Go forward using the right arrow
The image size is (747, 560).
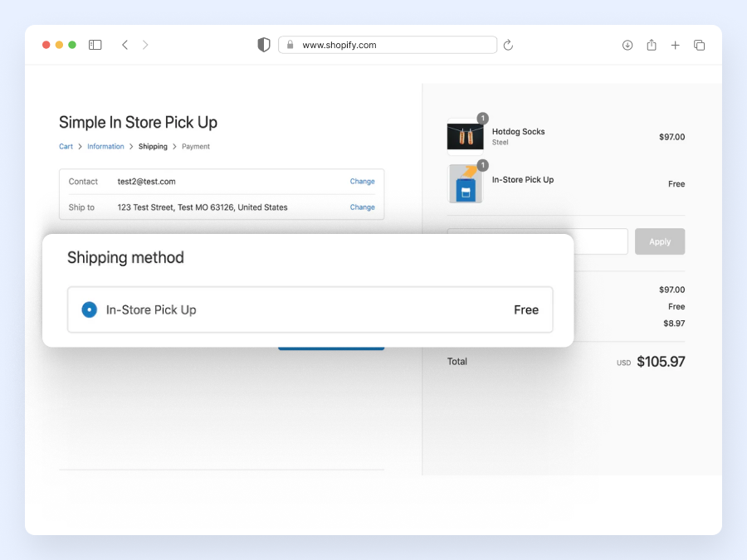click(x=145, y=45)
